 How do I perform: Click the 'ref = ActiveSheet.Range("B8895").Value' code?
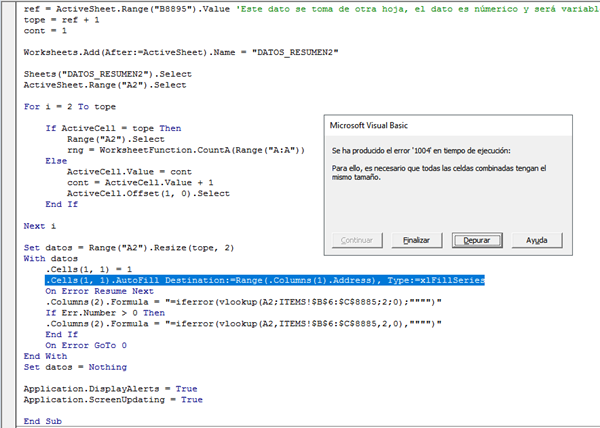(x=127, y=9)
